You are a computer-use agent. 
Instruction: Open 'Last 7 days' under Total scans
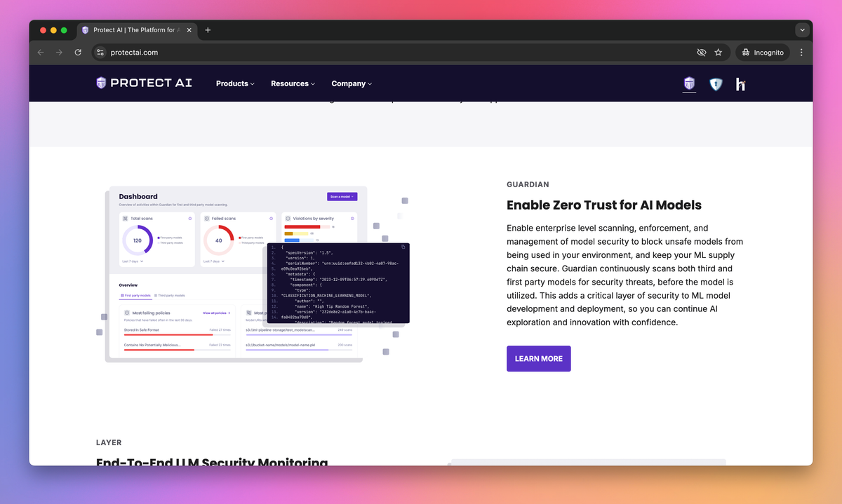point(133,261)
